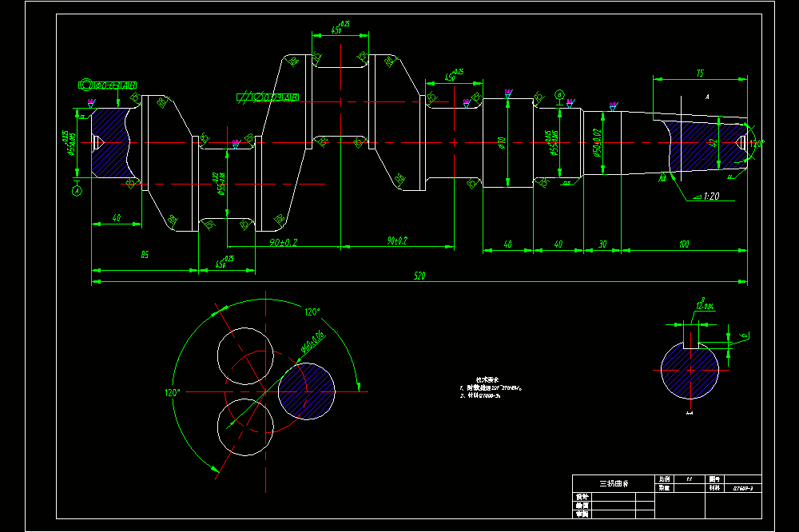Image resolution: width=799 pixels, height=532 pixels.
Task: Select the parallelism tolerance frame
Action: coord(268,97)
